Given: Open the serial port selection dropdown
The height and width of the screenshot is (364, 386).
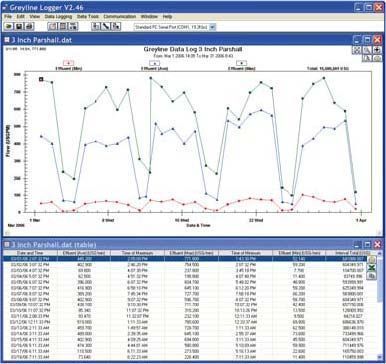Looking at the screenshot, I should pyautogui.click(x=213, y=27).
